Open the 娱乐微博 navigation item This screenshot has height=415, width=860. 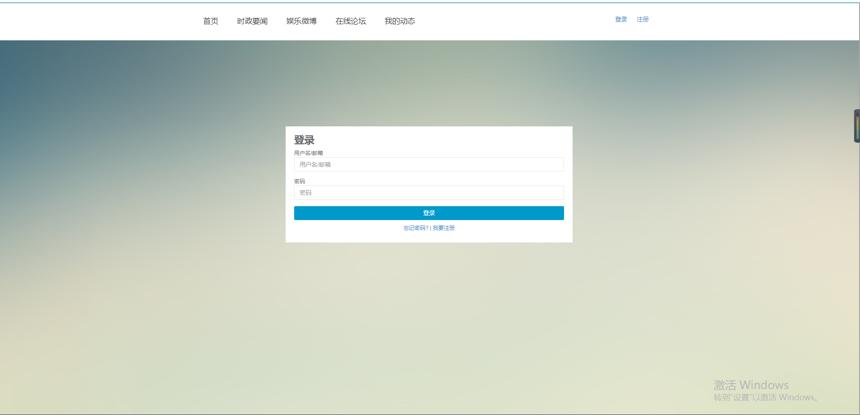[x=301, y=21]
